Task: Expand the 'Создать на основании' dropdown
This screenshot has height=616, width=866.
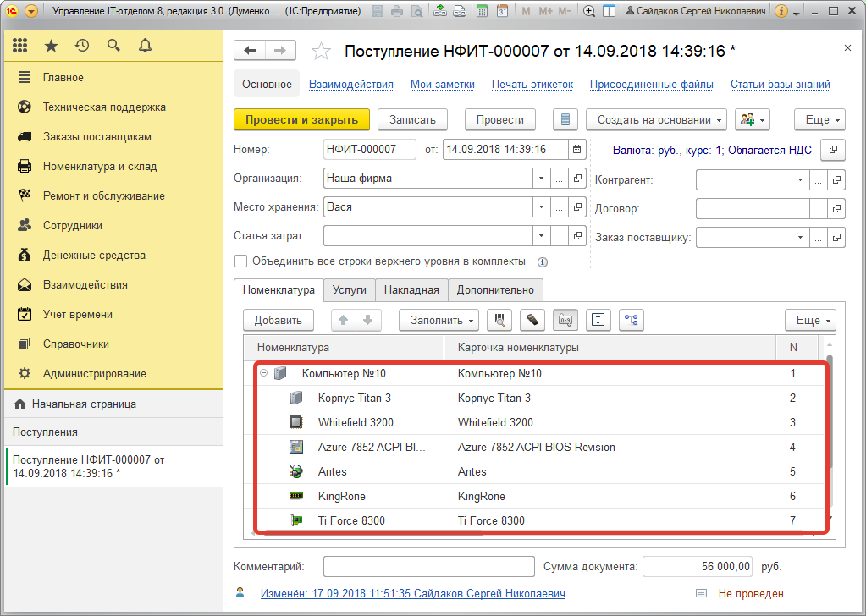Action: point(656,119)
